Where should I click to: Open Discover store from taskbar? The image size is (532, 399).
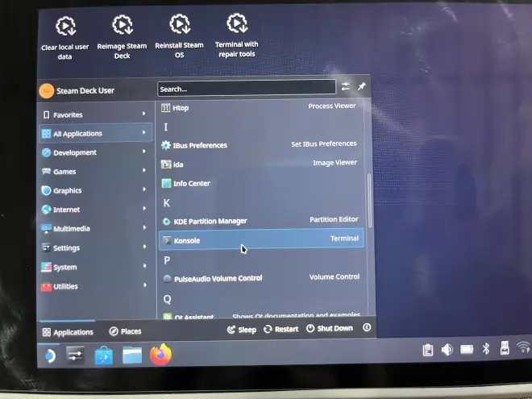point(103,355)
